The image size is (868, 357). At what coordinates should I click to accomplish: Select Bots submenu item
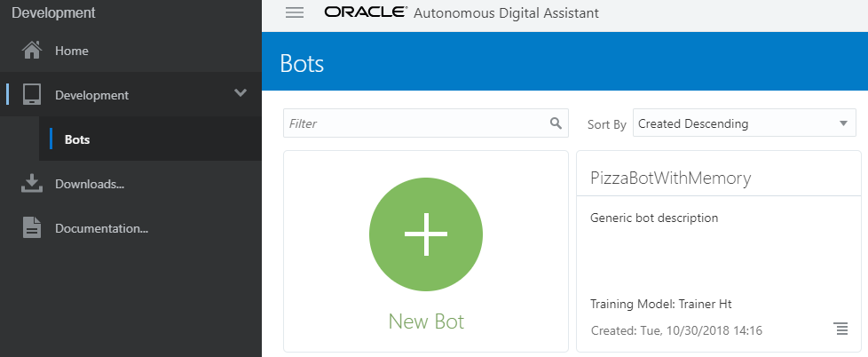(x=150, y=139)
